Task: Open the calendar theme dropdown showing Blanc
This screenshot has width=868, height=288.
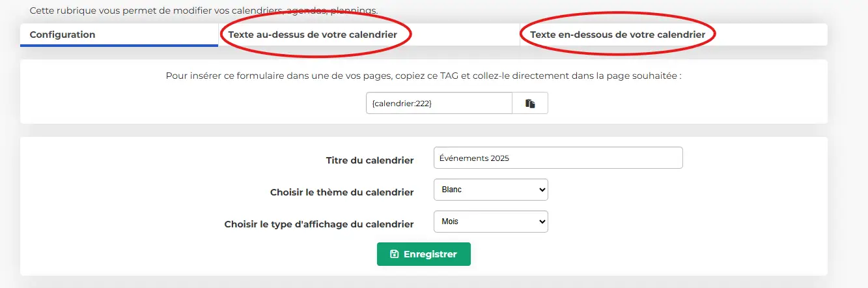Action: [x=491, y=190]
